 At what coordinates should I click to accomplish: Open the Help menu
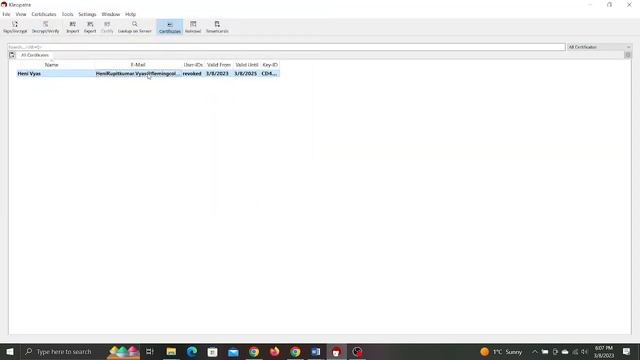tap(131, 14)
